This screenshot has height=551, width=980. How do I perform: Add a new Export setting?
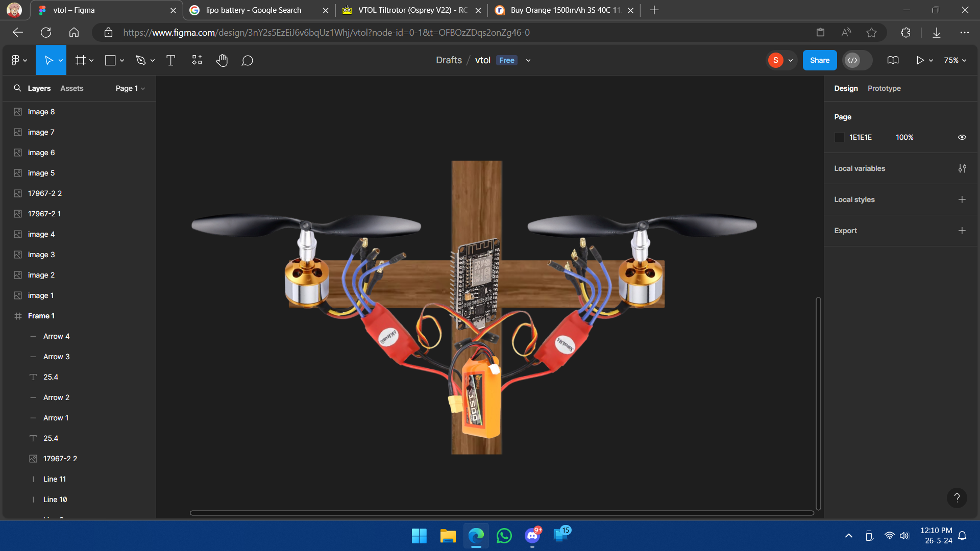coord(962,231)
